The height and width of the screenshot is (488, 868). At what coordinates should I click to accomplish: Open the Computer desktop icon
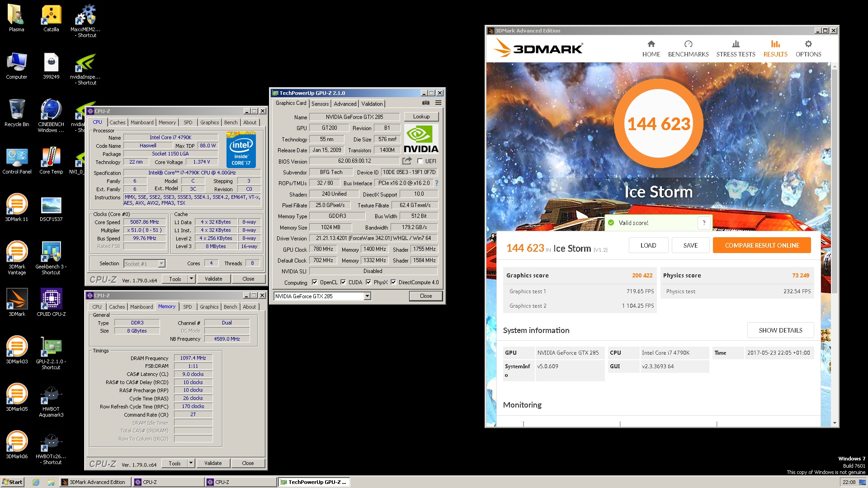click(x=16, y=66)
